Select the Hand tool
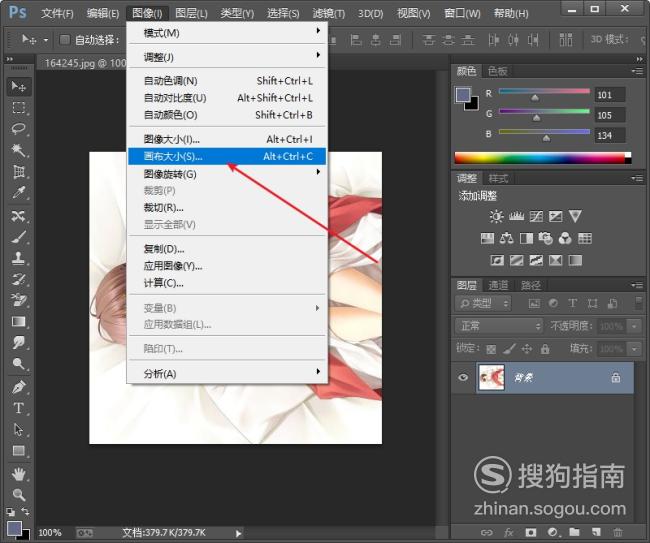Image resolution: width=650 pixels, height=543 pixels. tap(18, 474)
